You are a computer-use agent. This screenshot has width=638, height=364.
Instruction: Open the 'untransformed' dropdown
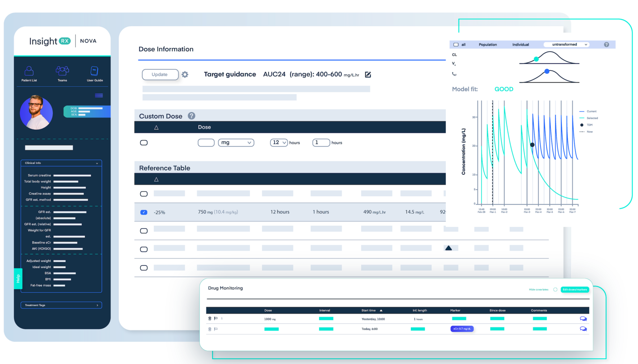566,45
